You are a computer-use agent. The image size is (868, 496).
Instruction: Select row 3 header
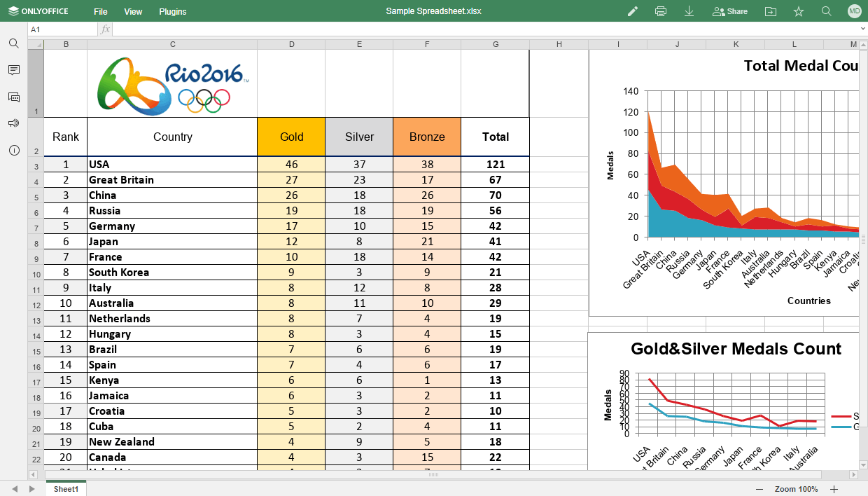(x=36, y=165)
